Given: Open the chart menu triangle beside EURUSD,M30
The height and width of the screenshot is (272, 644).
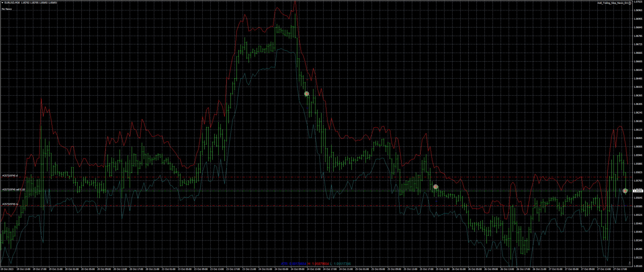Looking at the screenshot, I should tap(2, 3).
